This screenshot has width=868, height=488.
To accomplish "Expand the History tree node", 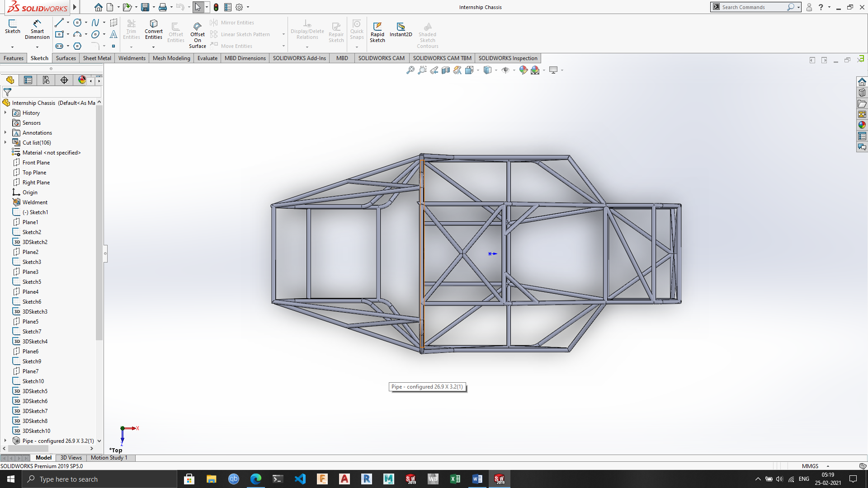I will pos(5,113).
